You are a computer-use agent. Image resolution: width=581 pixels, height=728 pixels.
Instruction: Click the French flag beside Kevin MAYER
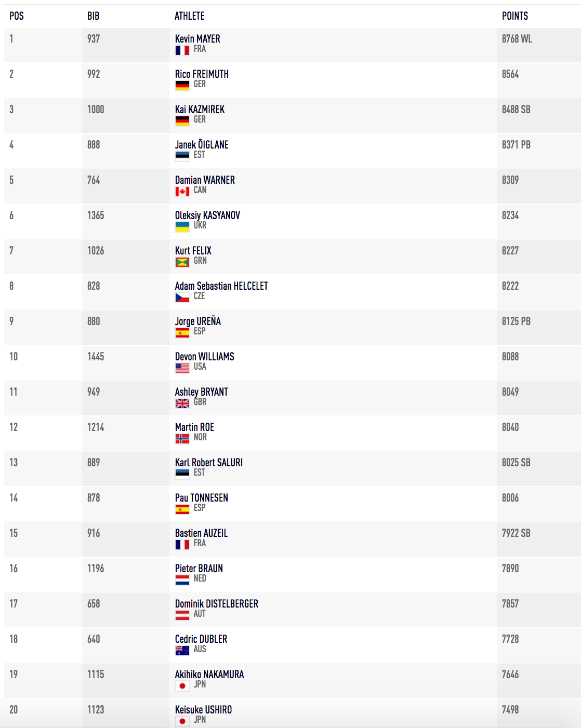pyautogui.click(x=182, y=50)
